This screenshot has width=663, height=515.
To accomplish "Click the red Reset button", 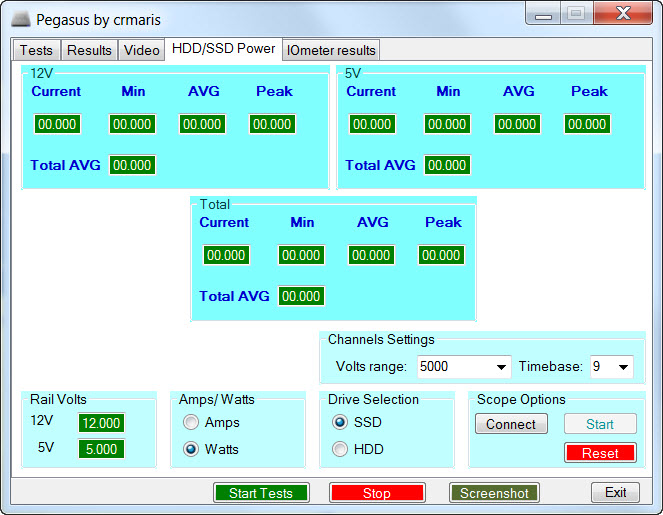I will point(600,453).
